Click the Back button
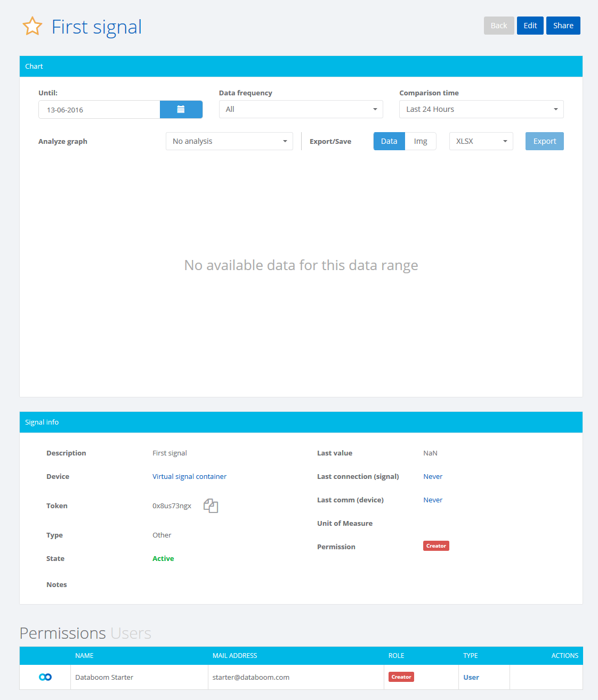 [499, 26]
